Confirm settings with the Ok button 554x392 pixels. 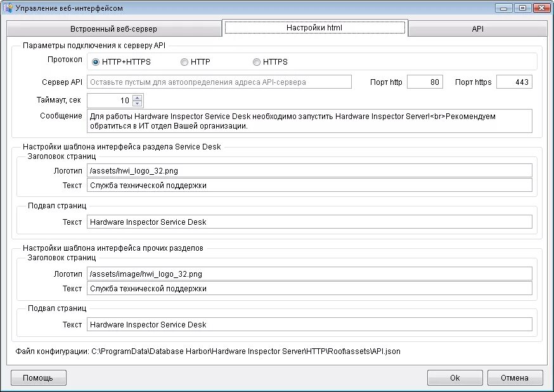(x=454, y=378)
